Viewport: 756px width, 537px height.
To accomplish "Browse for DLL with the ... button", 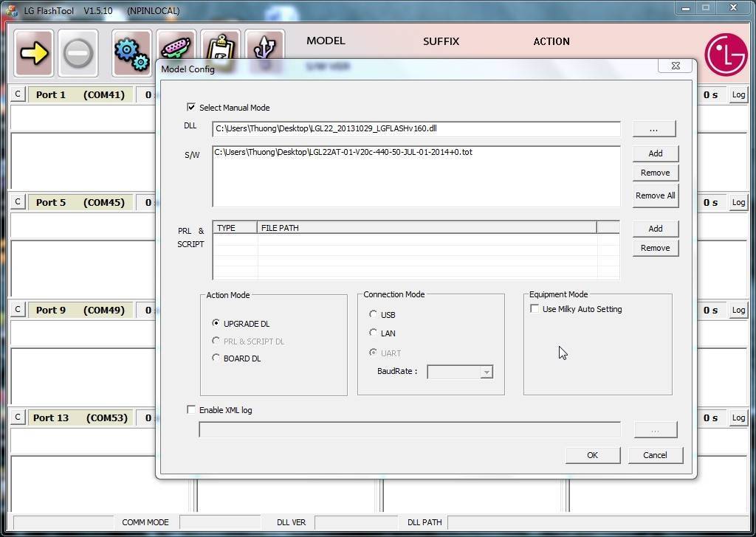I will pos(654,129).
